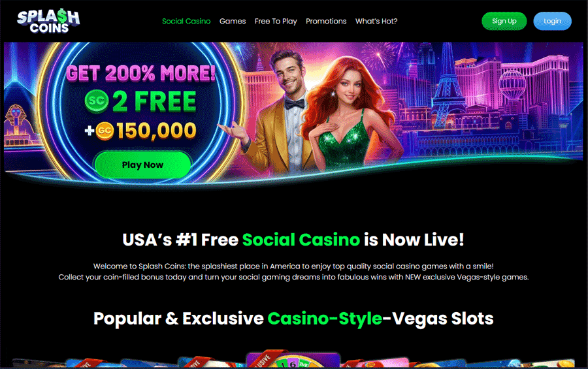Click the blue Login button
The width and height of the screenshot is (588, 369).
pyautogui.click(x=552, y=21)
